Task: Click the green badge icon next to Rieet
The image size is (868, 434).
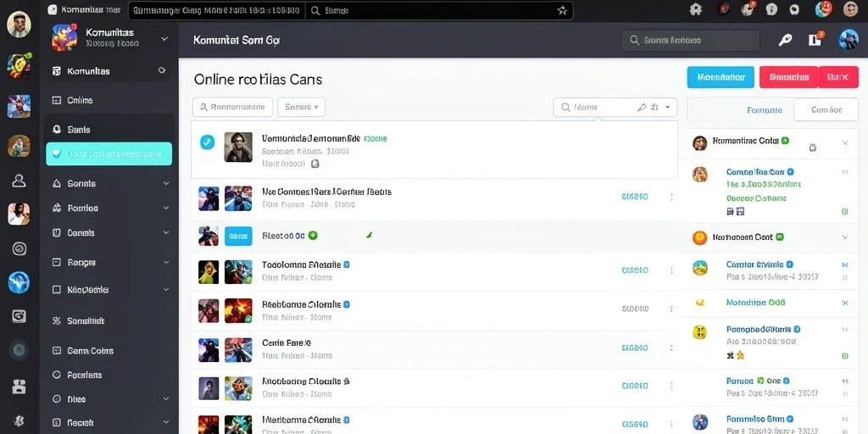Action: point(313,236)
